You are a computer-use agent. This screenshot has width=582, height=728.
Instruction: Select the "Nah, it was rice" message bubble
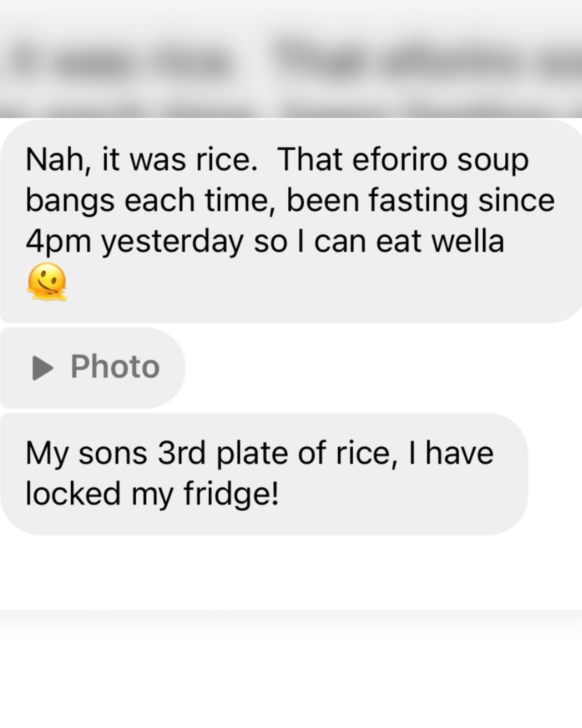[x=291, y=221]
